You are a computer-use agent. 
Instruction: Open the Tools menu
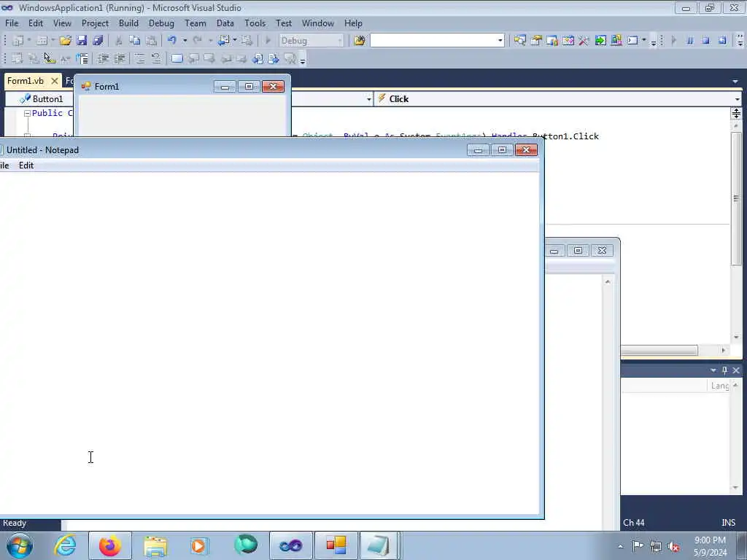tap(255, 23)
